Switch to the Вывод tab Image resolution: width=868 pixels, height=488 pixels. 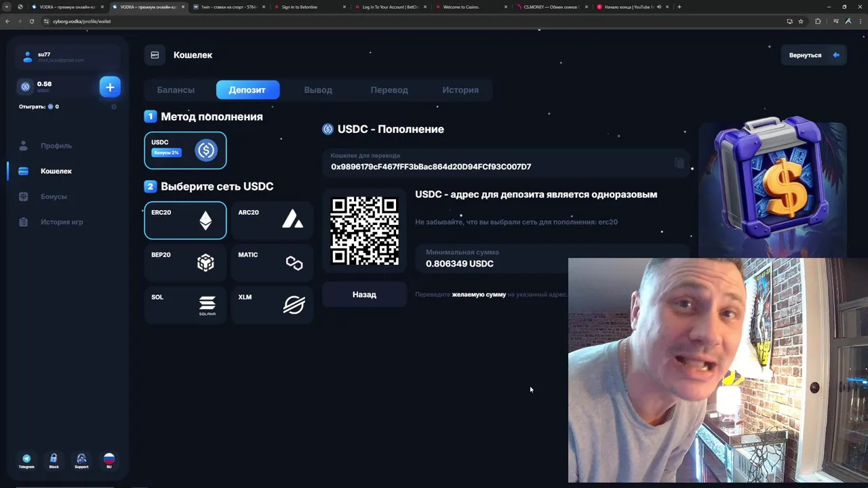pyautogui.click(x=318, y=90)
